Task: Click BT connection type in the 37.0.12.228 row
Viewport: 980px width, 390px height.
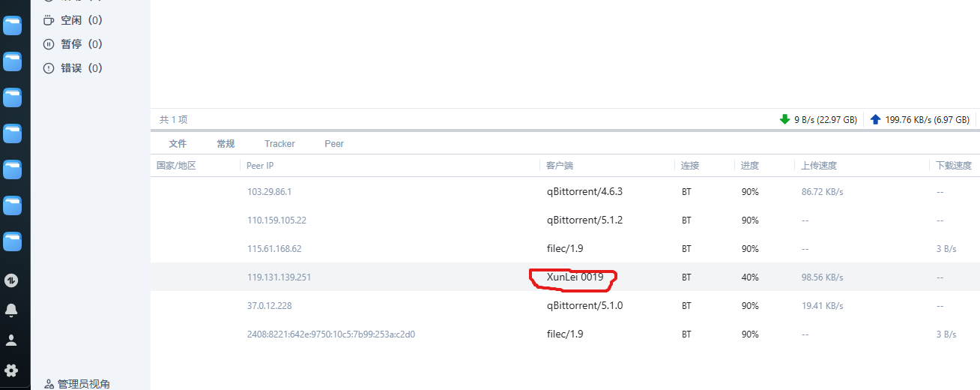Action: coord(686,306)
